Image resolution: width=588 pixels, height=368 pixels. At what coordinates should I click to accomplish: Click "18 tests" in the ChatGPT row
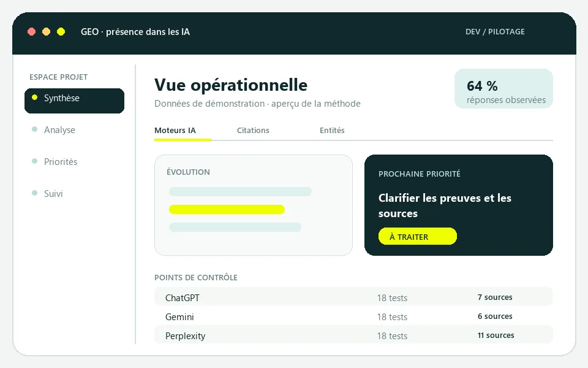tap(392, 298)
